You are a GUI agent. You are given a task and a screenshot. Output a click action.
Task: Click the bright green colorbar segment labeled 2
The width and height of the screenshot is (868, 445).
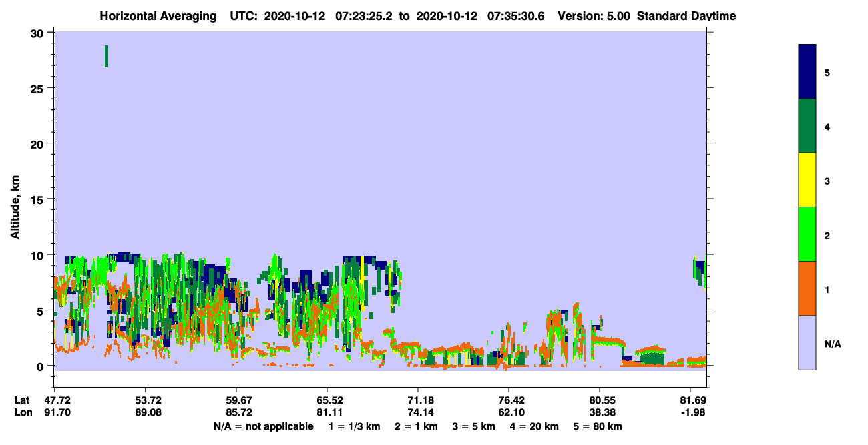coord(807,234)
